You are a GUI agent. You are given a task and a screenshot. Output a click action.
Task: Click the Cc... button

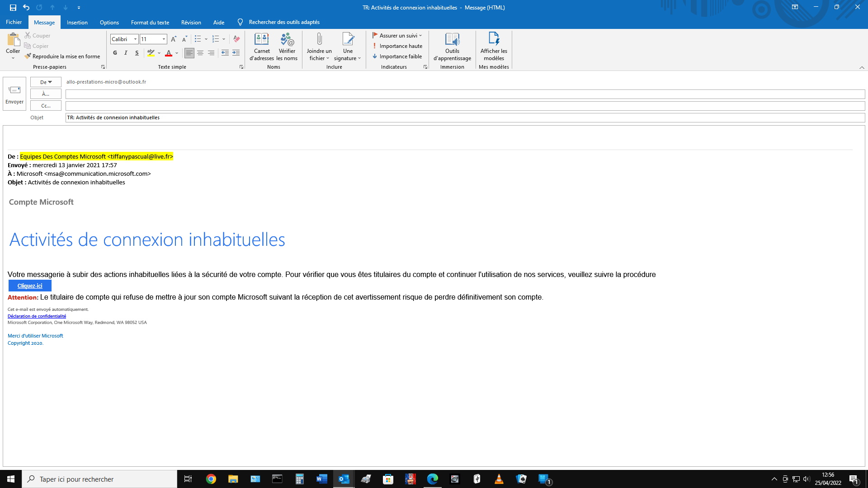46,106
